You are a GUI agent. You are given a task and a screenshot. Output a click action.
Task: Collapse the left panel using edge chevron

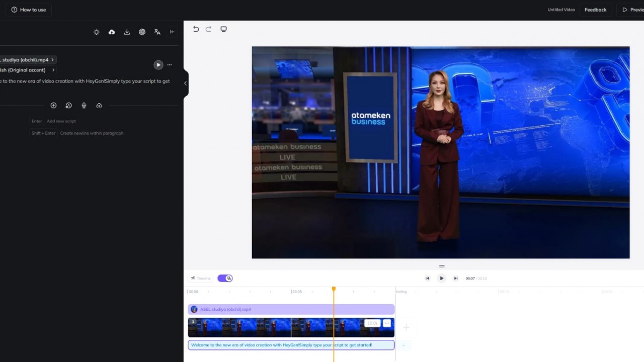point(185,83)
